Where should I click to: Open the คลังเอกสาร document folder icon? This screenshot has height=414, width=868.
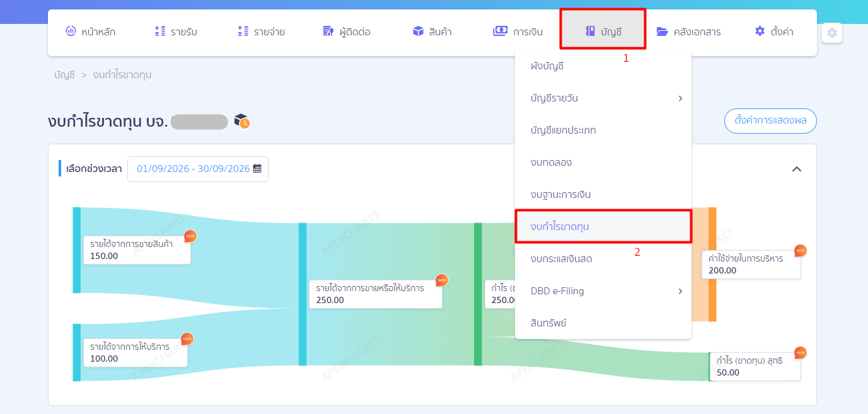pyautogui.click(x=662, y=32)
